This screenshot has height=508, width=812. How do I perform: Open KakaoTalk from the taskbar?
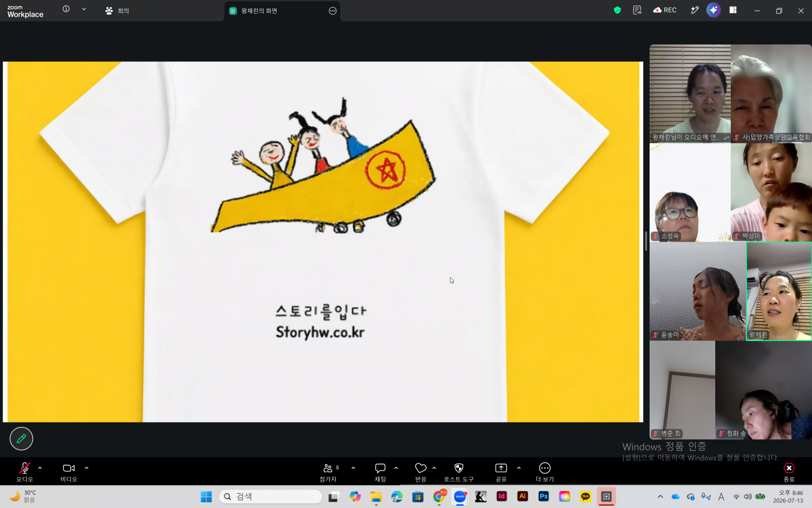click(585, 497)
